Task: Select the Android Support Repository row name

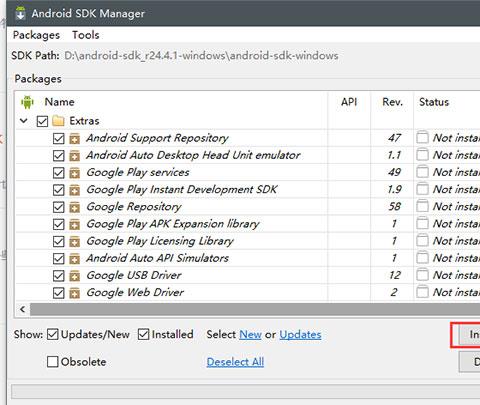Action: point(157,138)
